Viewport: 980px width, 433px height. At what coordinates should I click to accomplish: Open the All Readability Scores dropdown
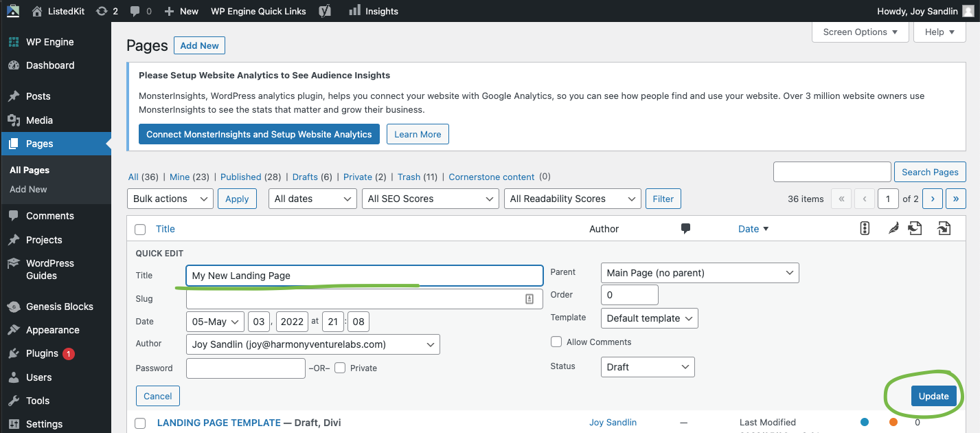[572, 199]
